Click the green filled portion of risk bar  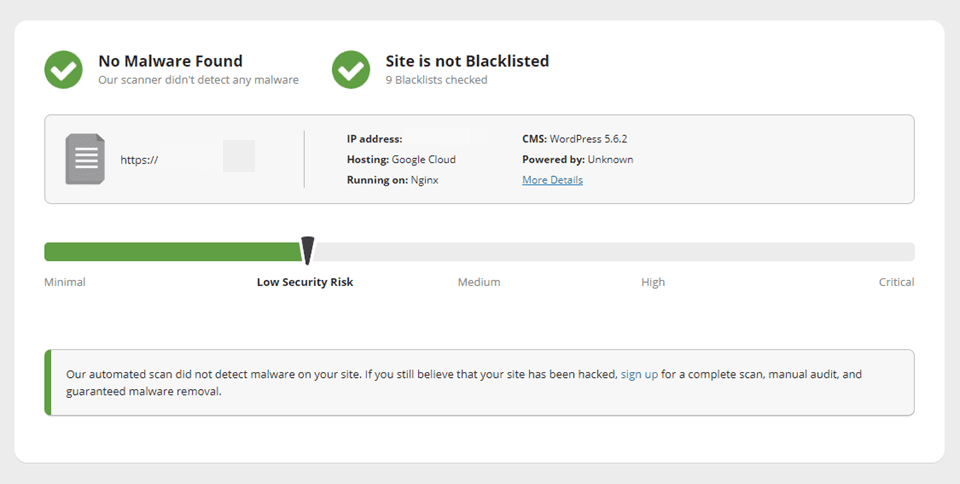(x=172, y=251)
